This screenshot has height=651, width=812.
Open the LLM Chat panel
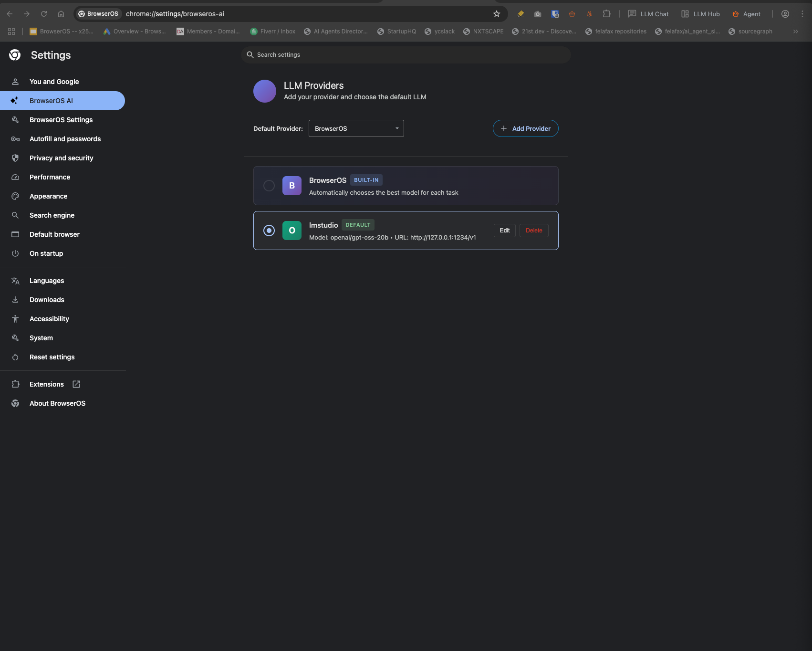click(x=648, y=14)
